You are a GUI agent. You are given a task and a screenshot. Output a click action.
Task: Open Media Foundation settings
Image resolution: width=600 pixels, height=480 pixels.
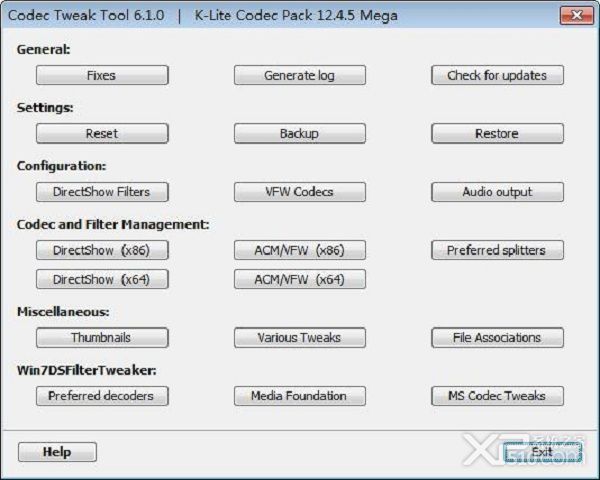[x=300, y=396]
